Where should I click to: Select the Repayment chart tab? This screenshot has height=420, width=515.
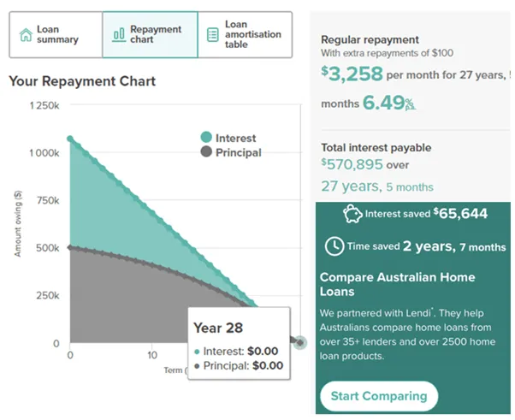click(150, 35)
